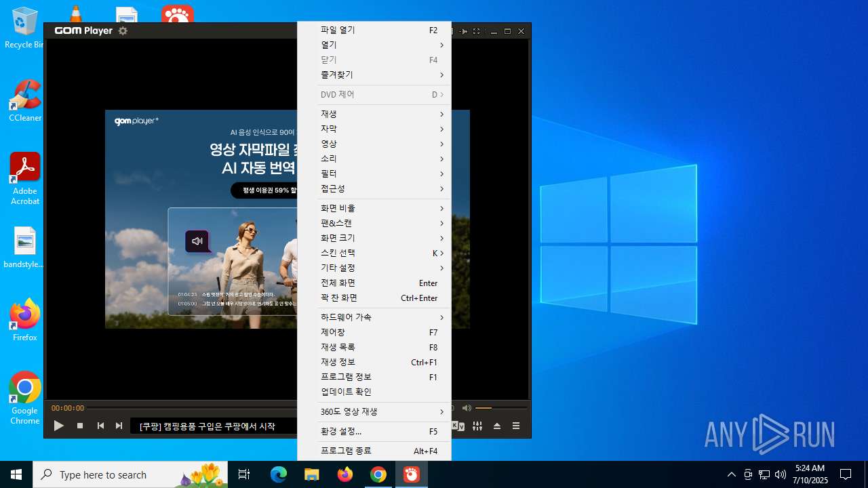This screenshot has height=488, width=868.
Task: Click the GOM Player logo text
Action: (83, 30)
